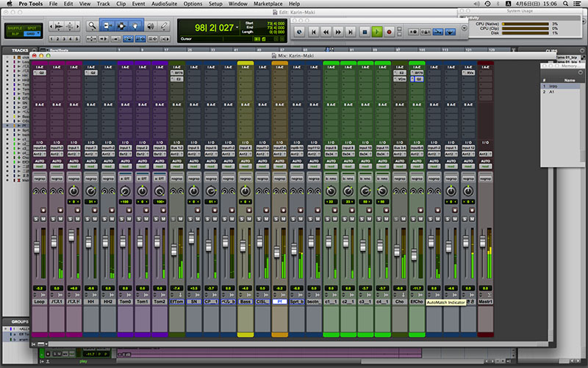
Task: Click the Loop track name button
Action: click(40, 302)
